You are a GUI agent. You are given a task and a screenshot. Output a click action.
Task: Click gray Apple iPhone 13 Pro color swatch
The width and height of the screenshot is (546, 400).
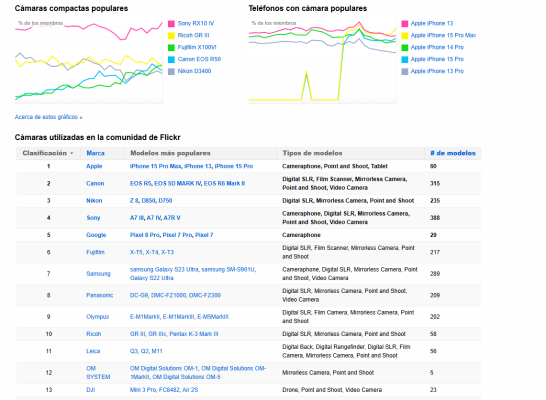(405, 71)
